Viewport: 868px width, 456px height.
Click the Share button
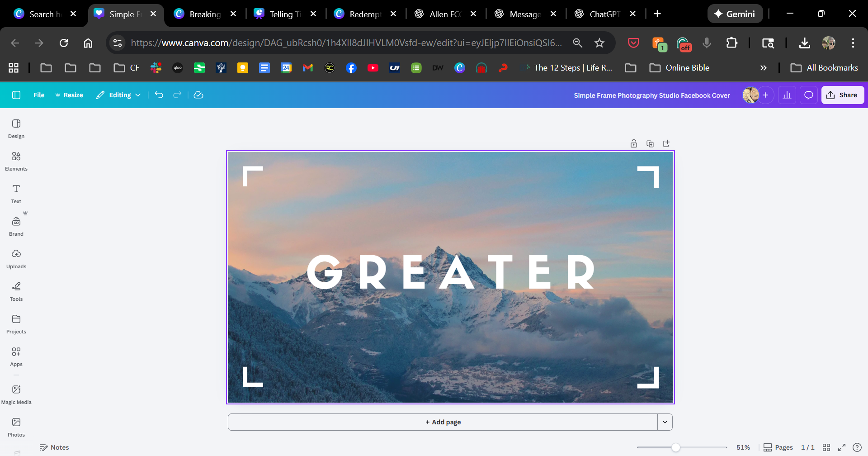[x=842, y=95]
